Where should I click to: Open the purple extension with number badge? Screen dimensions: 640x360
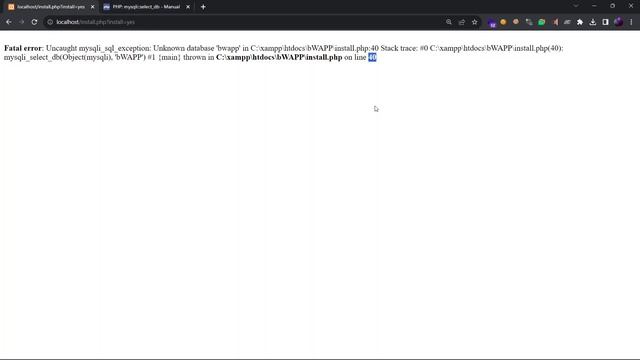pyautogui.click(x=492, y=23)
